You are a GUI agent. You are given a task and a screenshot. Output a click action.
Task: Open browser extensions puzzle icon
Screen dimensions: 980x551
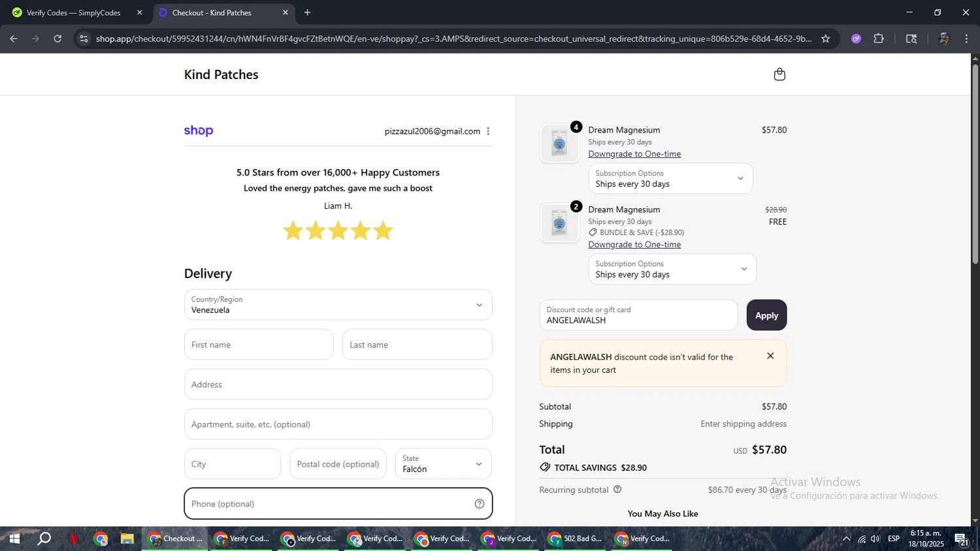click(879, 39)
